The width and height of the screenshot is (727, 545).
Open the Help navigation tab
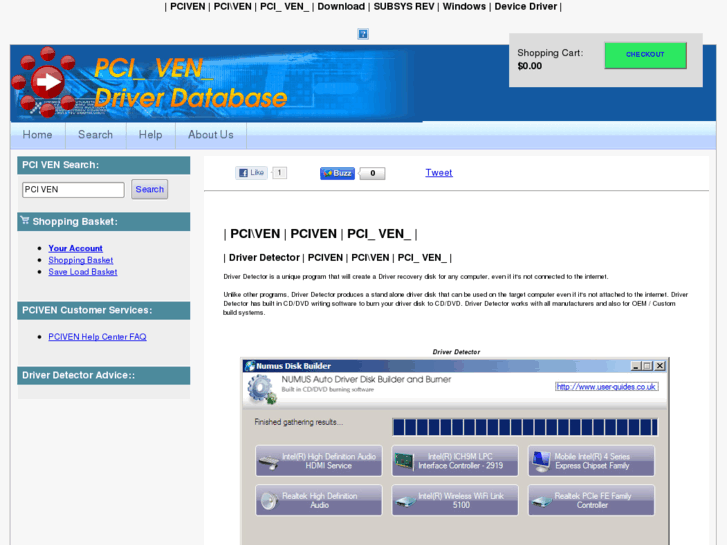[150, 135]
